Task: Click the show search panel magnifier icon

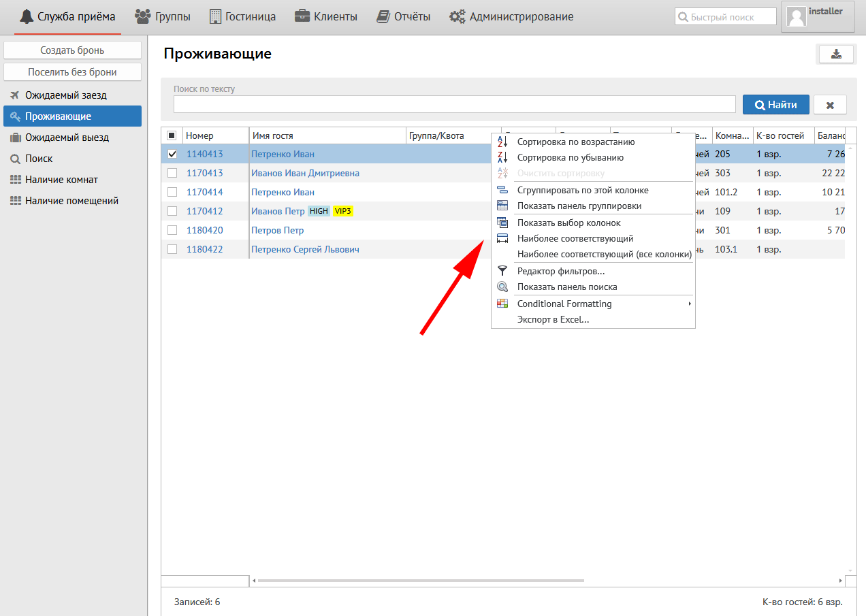Action: [x=502, y=287]
